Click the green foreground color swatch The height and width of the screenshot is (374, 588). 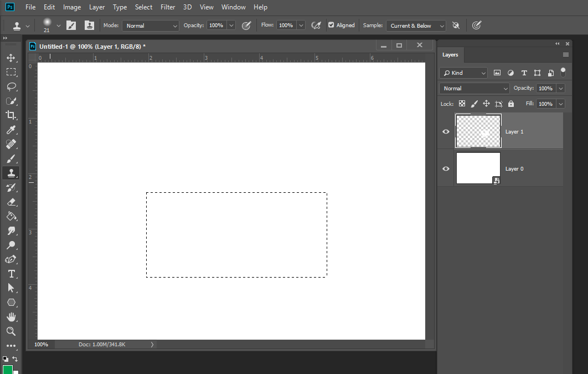[x=7, y=370]
